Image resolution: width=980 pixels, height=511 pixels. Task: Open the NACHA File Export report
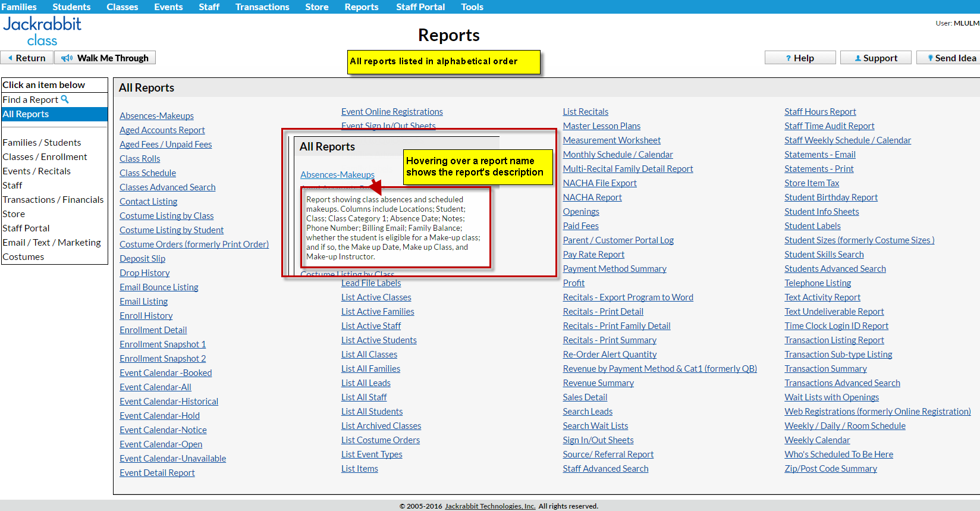coord(600,183)
